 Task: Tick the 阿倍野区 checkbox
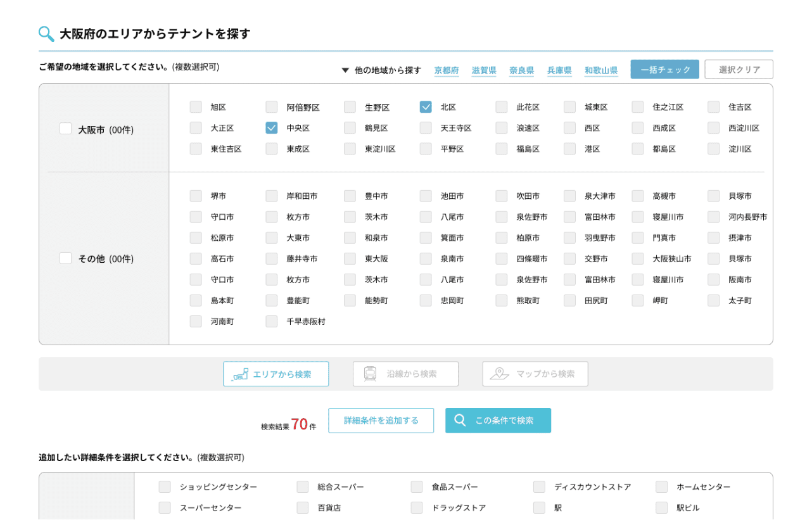272,107
